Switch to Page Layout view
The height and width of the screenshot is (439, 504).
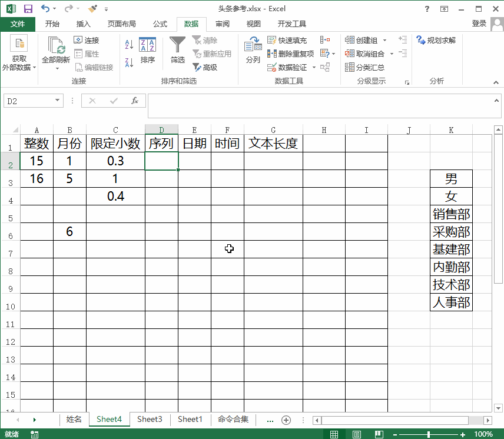356,434
